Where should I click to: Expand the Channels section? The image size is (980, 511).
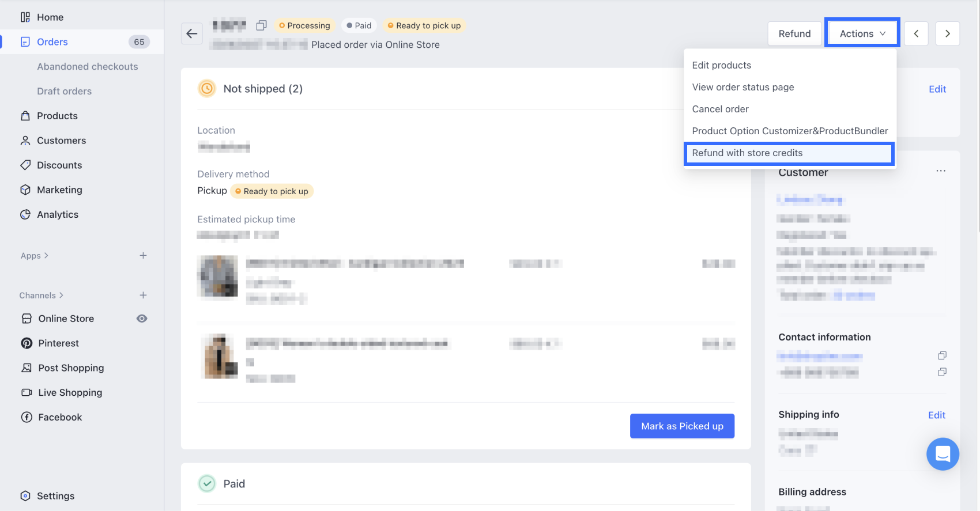tap(42, 296)
